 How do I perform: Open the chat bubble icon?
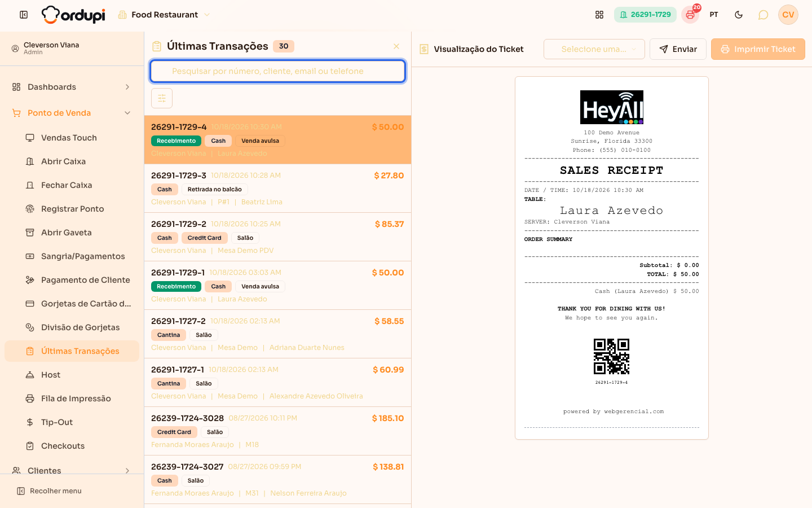coord(763,15)
